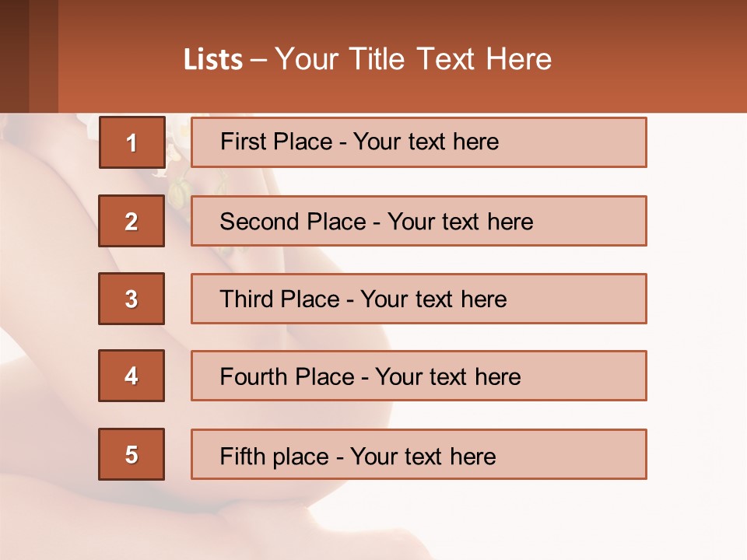Click the bold word Lists in title
Viewport: 747px width, 560px height.
[213, 60]
